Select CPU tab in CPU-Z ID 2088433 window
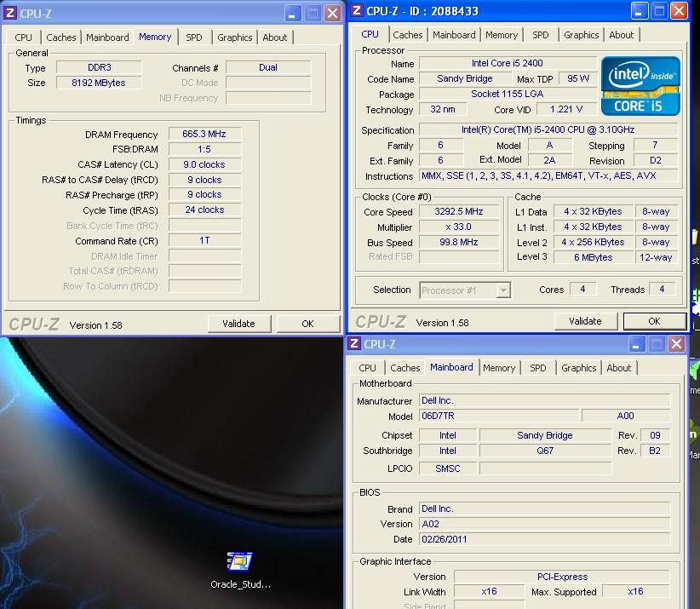Viewport: 700px width, 609px height. [370, 34]
